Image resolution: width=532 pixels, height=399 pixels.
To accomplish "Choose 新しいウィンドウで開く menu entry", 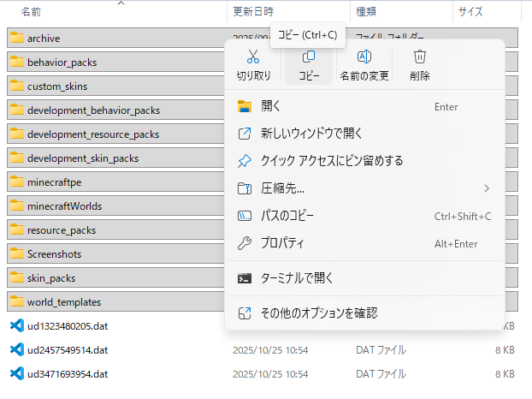I will click(x=312, y=134).
